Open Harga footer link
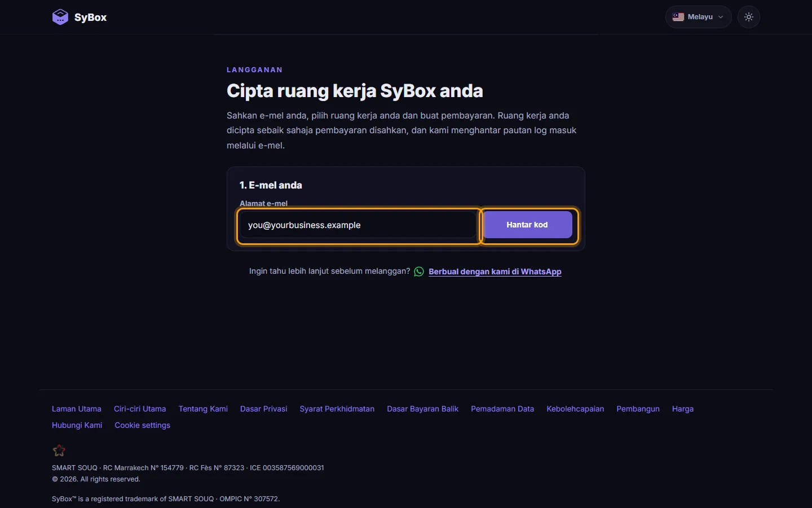The image size is (812, 508). 683,409
